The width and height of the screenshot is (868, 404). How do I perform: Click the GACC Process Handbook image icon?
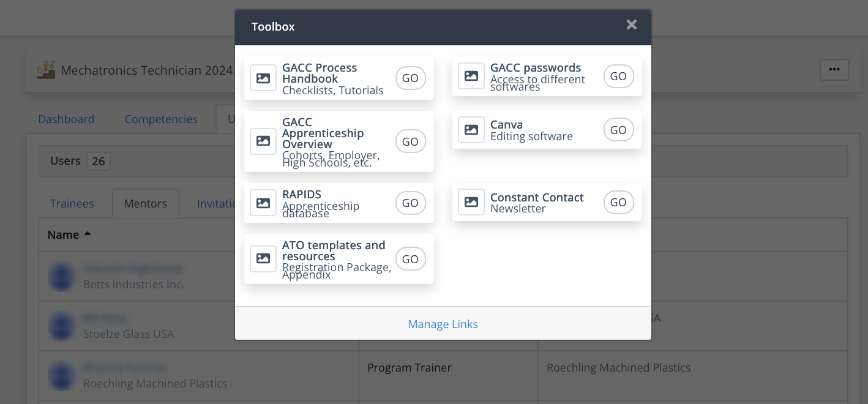[263, 78]
